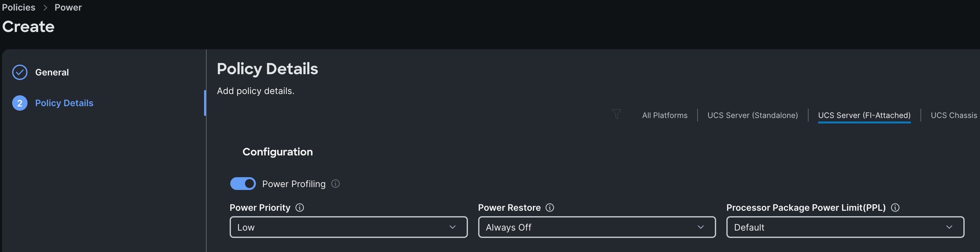
Task: Select the Policy Details step label
Action: (64, 103)
